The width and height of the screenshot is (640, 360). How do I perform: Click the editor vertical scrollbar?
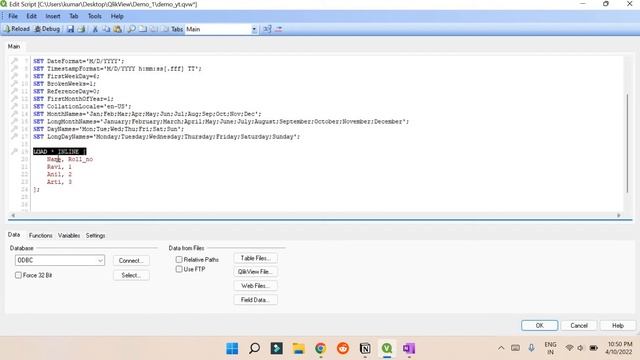(627, 143)
